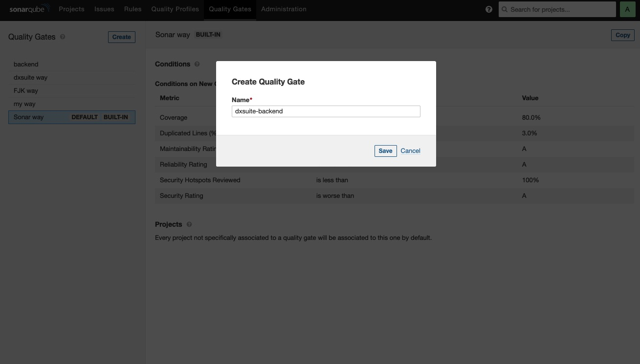Click the Security Hotspots Reviewed metric
This screenshot has height=364, width=640.
(200, 180)
